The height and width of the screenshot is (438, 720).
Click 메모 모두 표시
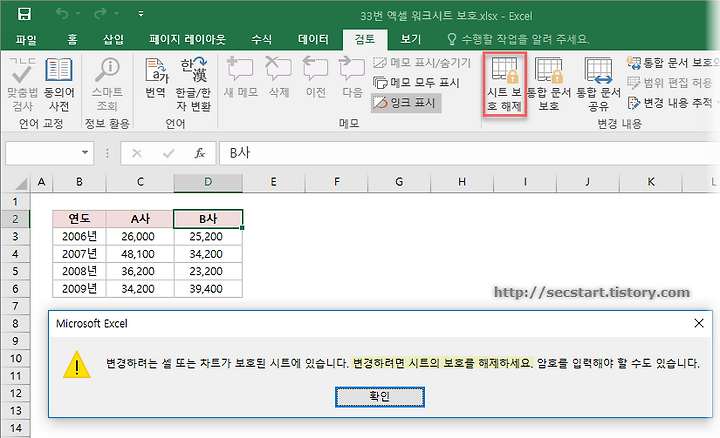click(x=416, y=83)
